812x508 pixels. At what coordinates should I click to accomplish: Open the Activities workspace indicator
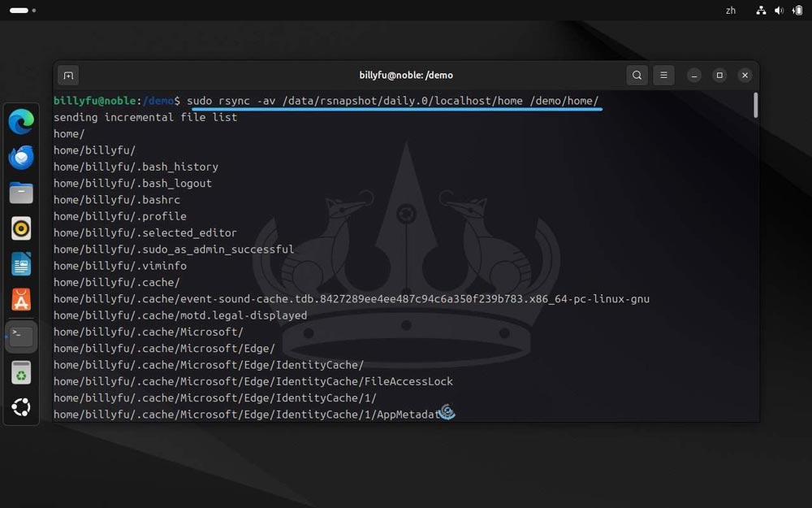[22, 11]
